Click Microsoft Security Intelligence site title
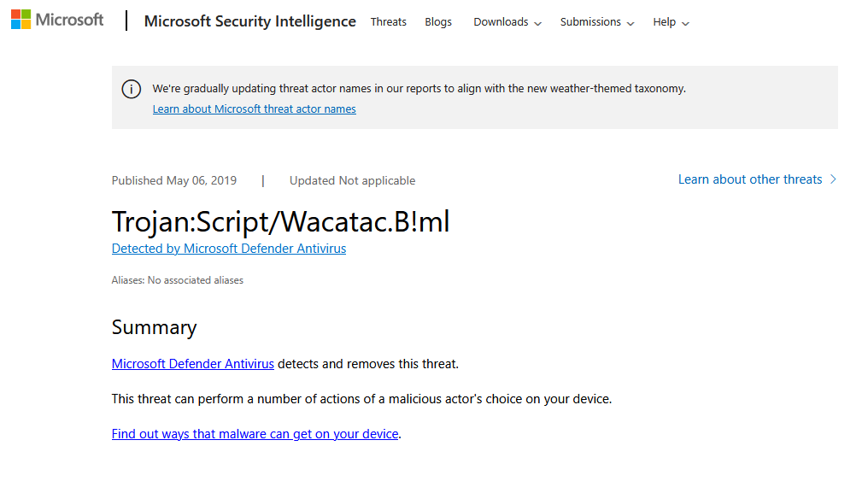868x487 pixels. (249, 21)
